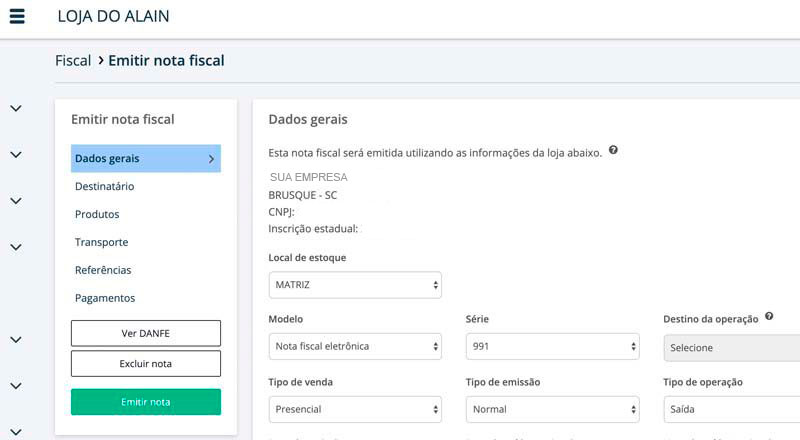Open the Pagamentos section

click(104, 298)
